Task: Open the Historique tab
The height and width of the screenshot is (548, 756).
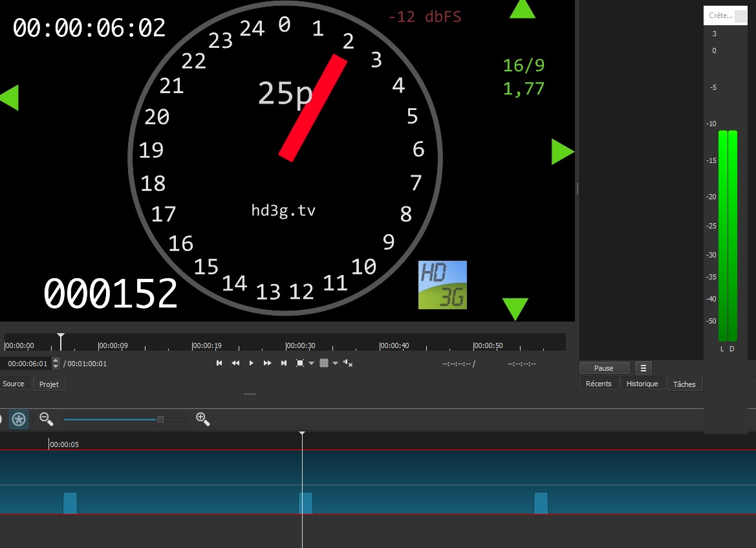Action: coord(642,384)
